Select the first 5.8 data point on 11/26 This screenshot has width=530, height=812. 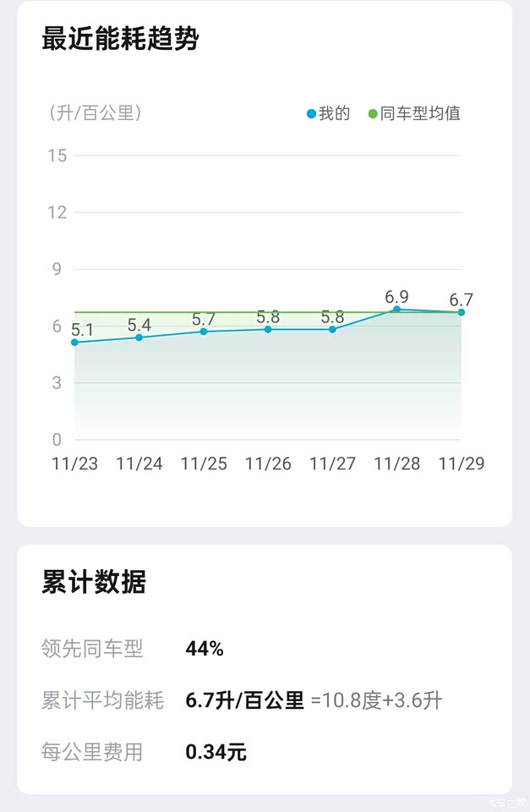click(x=268, y=329)
